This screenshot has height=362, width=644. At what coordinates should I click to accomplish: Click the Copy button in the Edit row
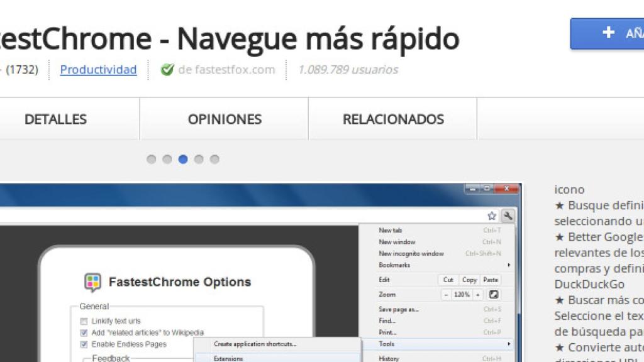click(469, 279)
